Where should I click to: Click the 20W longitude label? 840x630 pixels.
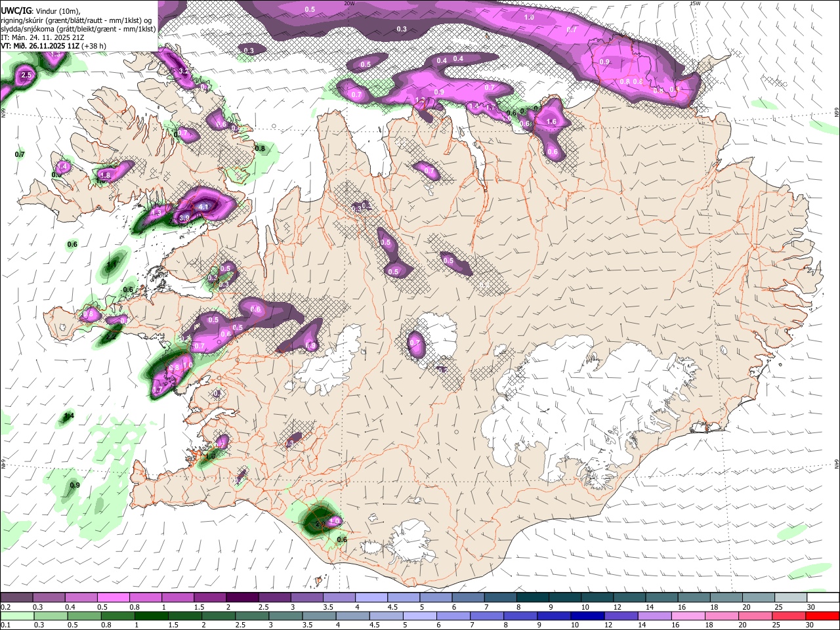point(349,3)
